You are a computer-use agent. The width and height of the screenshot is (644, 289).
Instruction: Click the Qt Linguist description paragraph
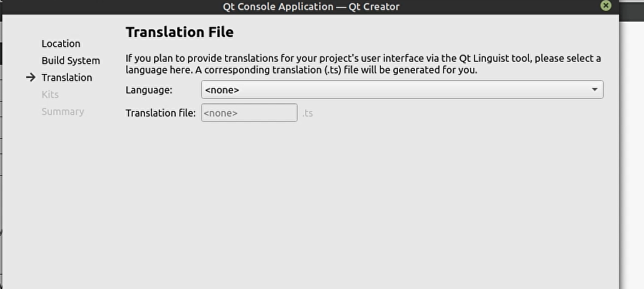click(363, 64)
